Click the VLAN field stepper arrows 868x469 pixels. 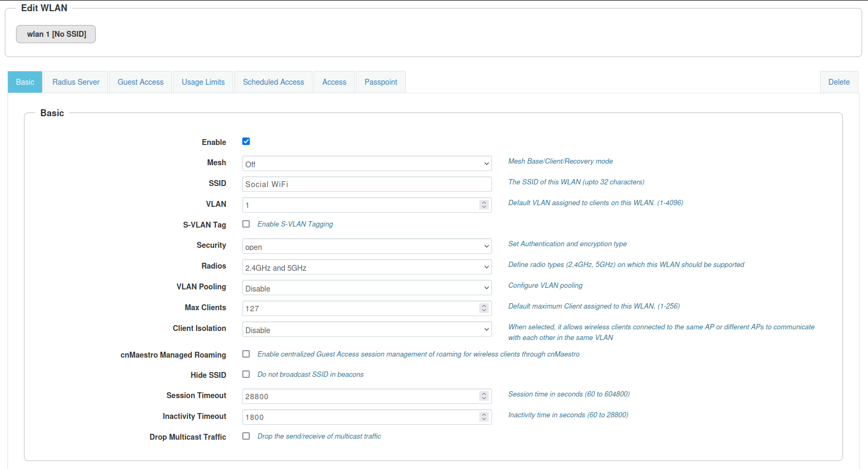click(484, 205)
